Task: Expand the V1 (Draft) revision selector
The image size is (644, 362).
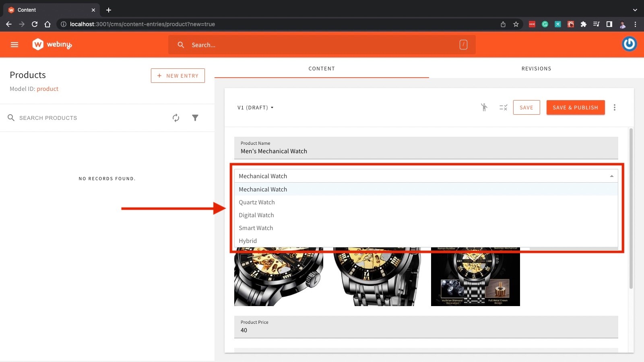Action: [256, 107]
